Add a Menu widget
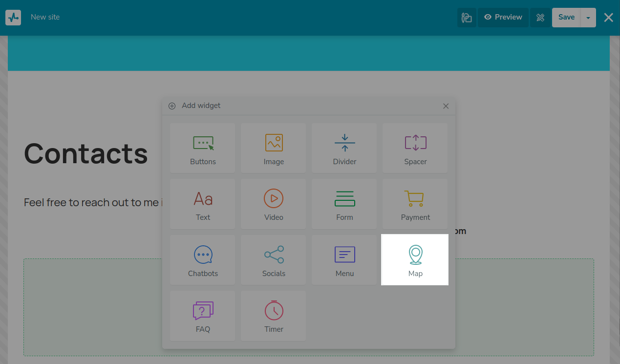 (x=344, y=260)
